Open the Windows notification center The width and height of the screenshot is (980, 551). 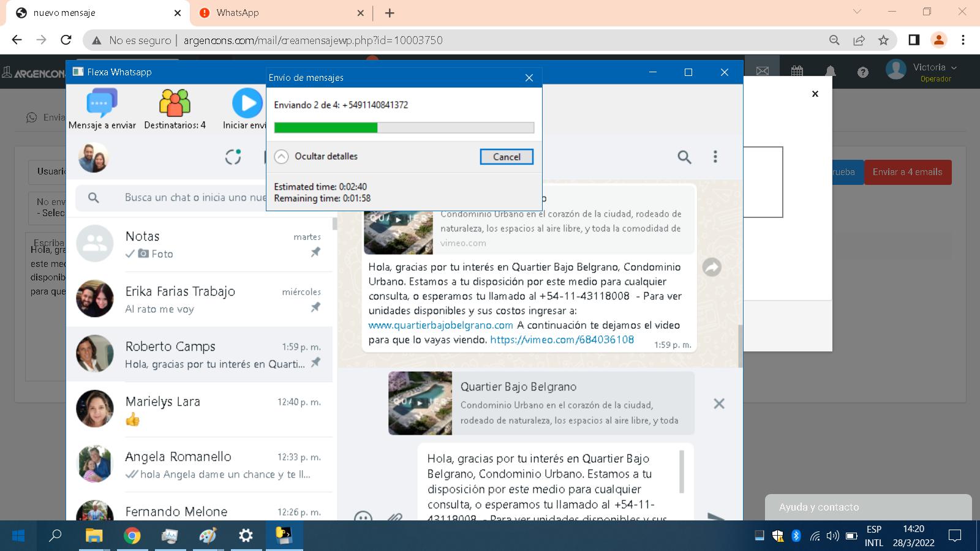pyautogui.click(x=954, y=536)
